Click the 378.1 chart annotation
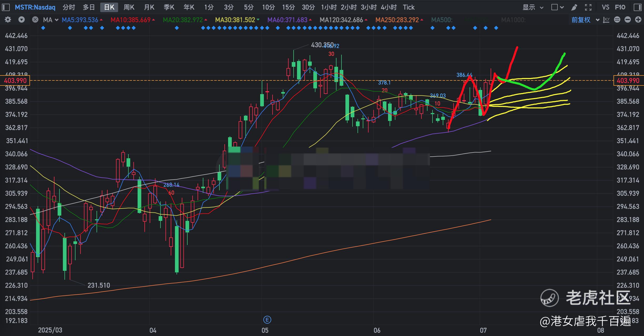The image size is (644, 336). [x=384, y=83]
